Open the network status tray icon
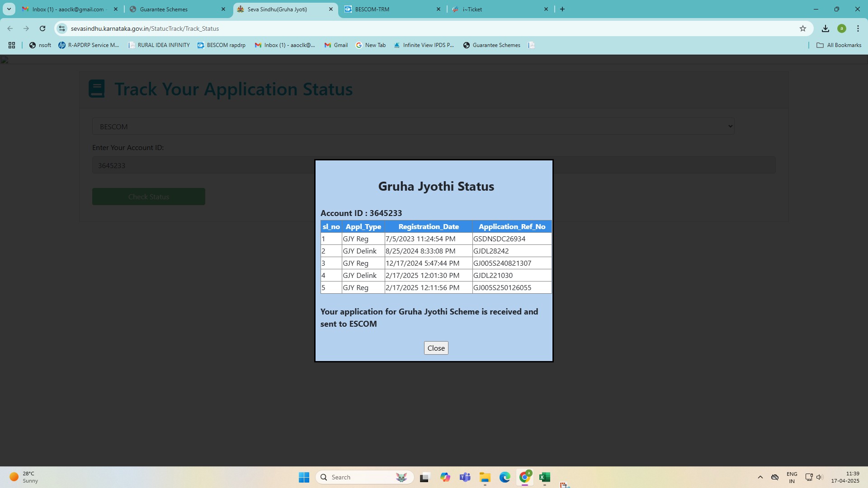This screenshot has height=488, width=868. (809, 477)
